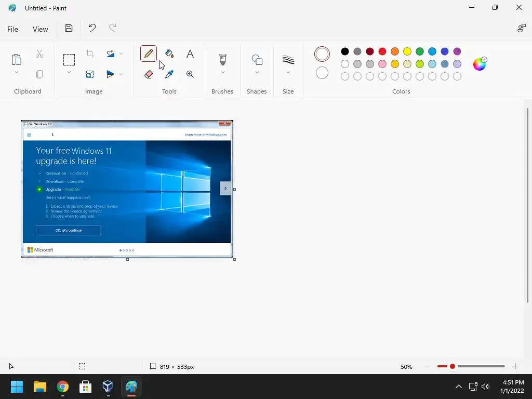Open Edit colors rainbow wheel

click(x=480, y=64)
